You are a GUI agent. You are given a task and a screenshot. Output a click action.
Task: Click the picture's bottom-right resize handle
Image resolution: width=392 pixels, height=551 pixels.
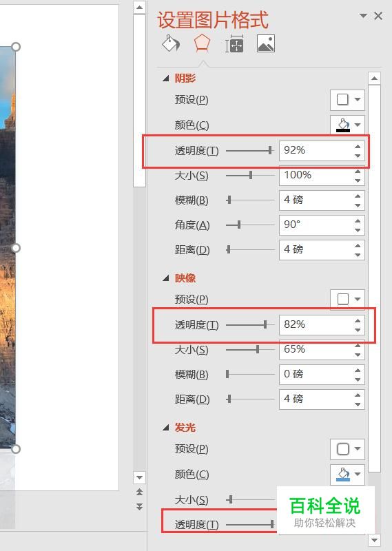coord(16,449)
